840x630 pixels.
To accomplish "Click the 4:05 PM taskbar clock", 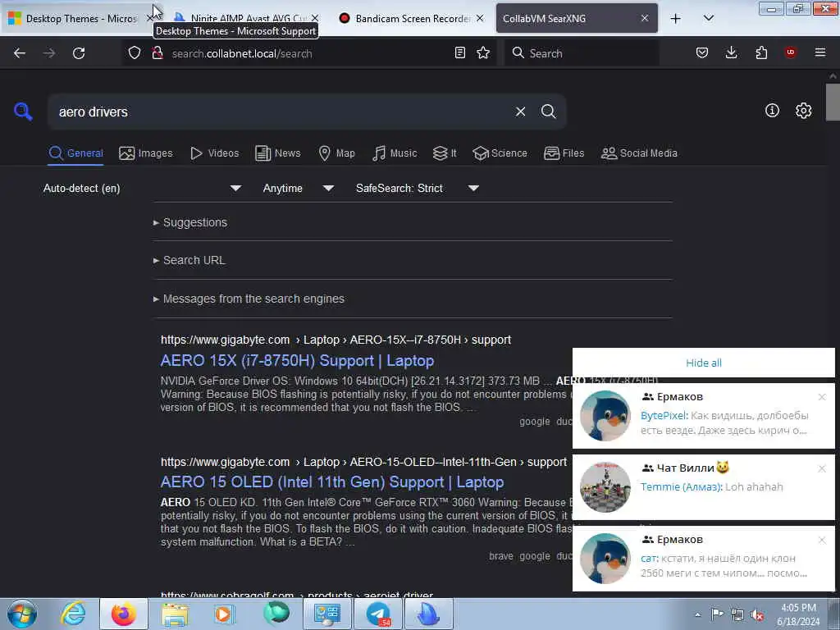I will 798,614.
